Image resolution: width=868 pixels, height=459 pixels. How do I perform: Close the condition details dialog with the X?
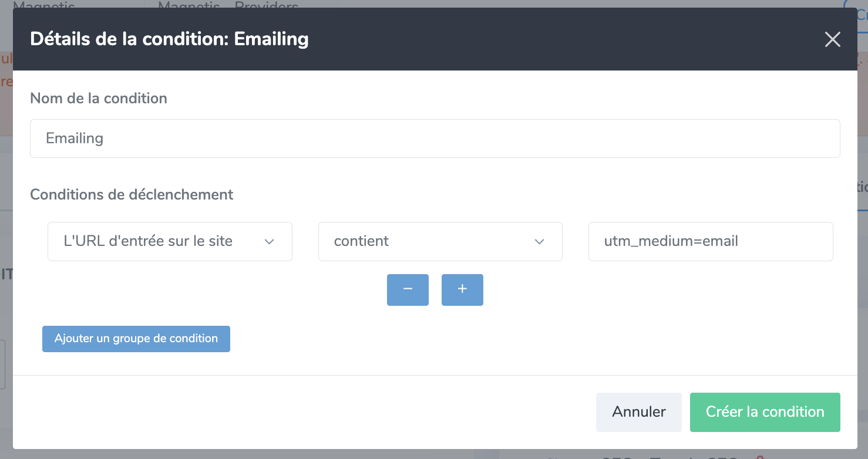pyautogui.click(x=832, y=39)
